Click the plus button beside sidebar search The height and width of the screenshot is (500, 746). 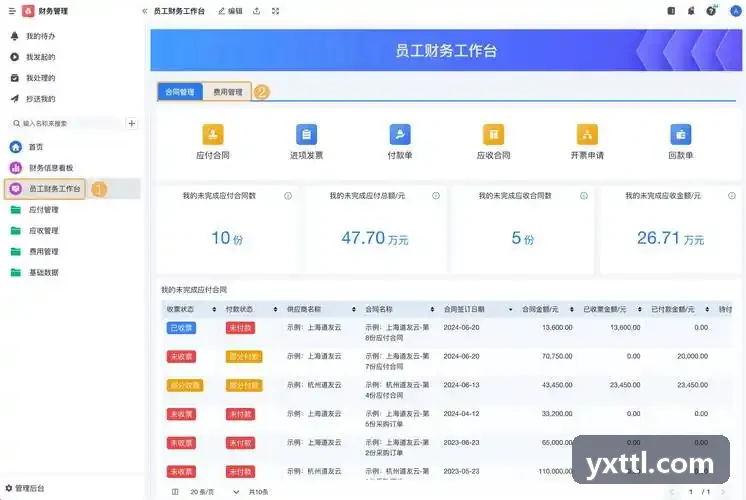(x=132, y=123)
